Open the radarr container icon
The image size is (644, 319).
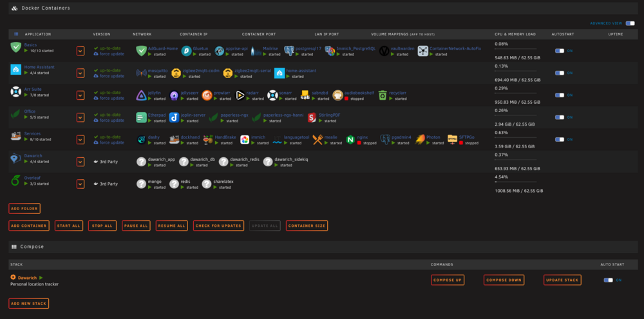point(240,95)
